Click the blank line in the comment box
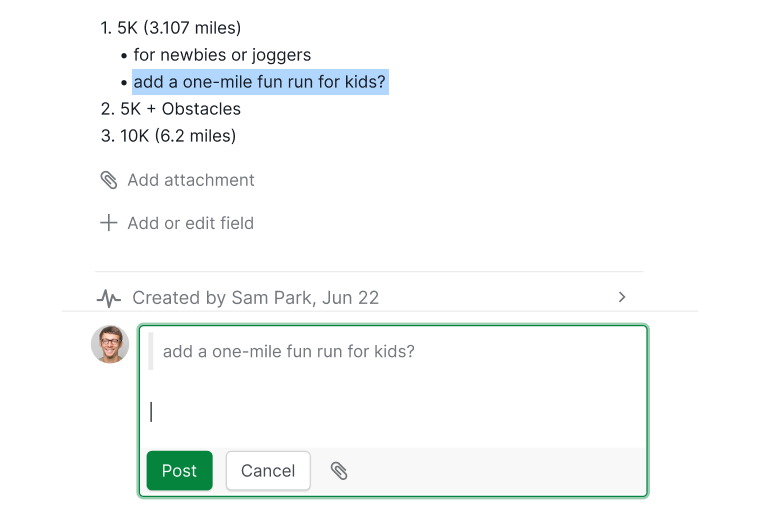The height and width of the screenshot is (514, 760). (x=393, y=412)
